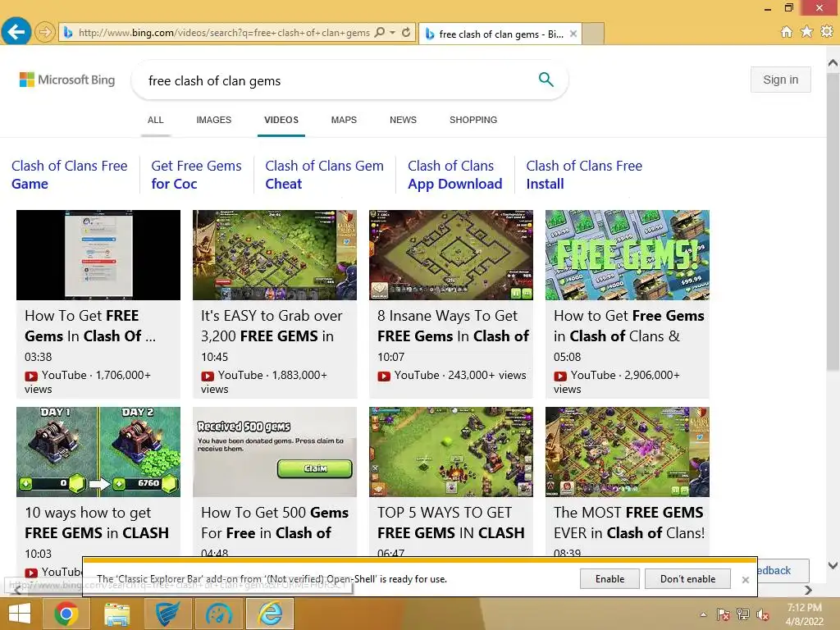Open the 'TOP 5 WAYS' video thumbnail

point(451,452)
